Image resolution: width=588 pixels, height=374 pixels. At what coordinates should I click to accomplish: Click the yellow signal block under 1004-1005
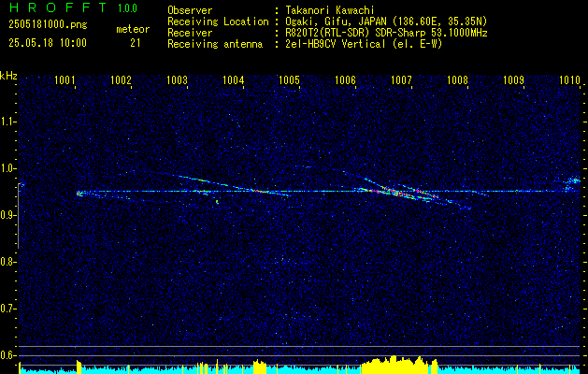click(x=260, y=367)
